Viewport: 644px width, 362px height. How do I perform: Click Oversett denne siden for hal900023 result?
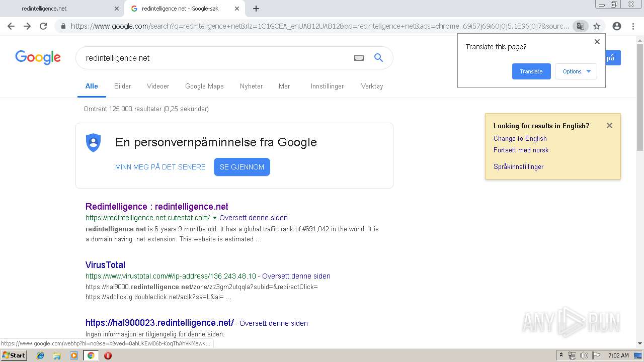pos(274,323)
